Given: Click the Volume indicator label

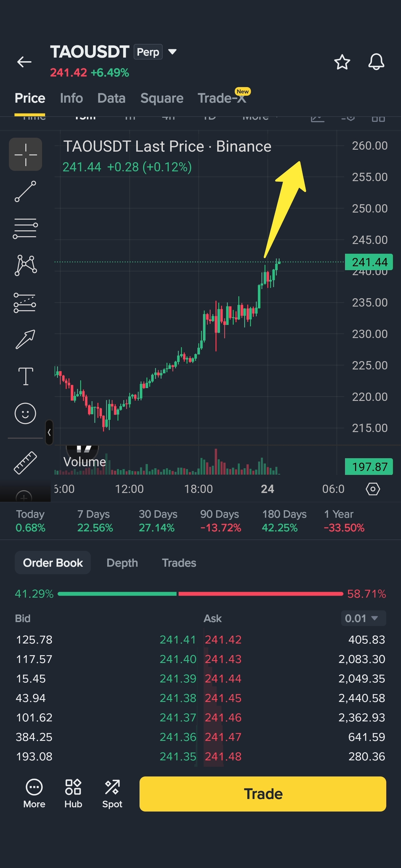Looking at the screenshot, I should click(x=85, y=462).
